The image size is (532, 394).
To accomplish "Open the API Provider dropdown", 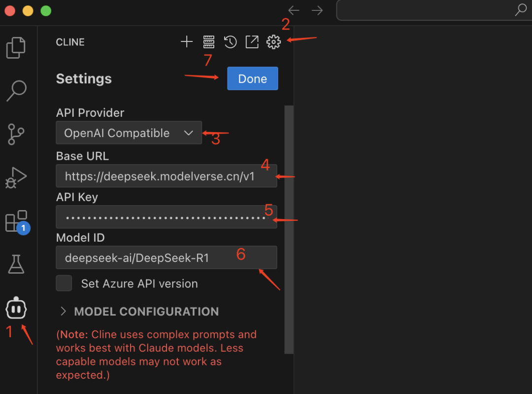I will (x=129, y=133).
